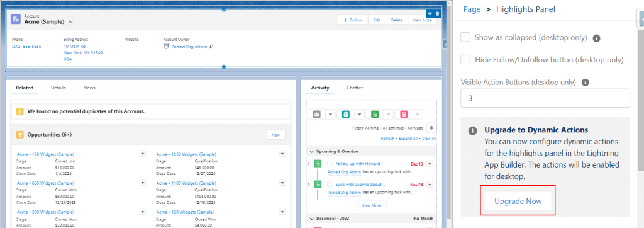Click the Visible Action Buttons input field
The width and height of the screenshot is (644, 228).
point(545,99)
